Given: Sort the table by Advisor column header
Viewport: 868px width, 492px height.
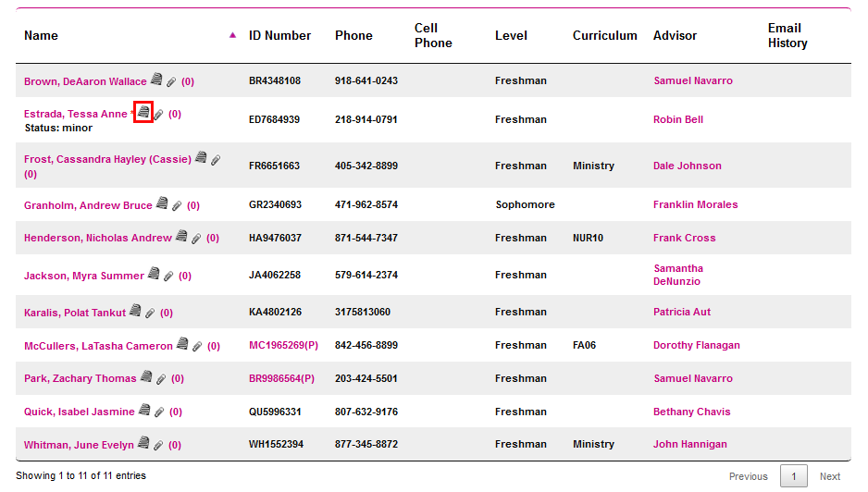Looking at the screenshot, I should click(675, 35).
